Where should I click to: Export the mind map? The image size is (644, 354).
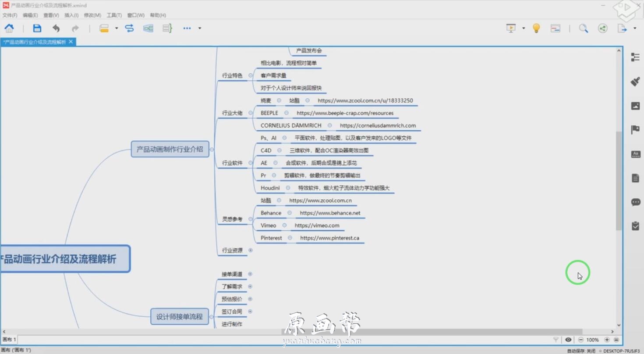coord(622,28)
